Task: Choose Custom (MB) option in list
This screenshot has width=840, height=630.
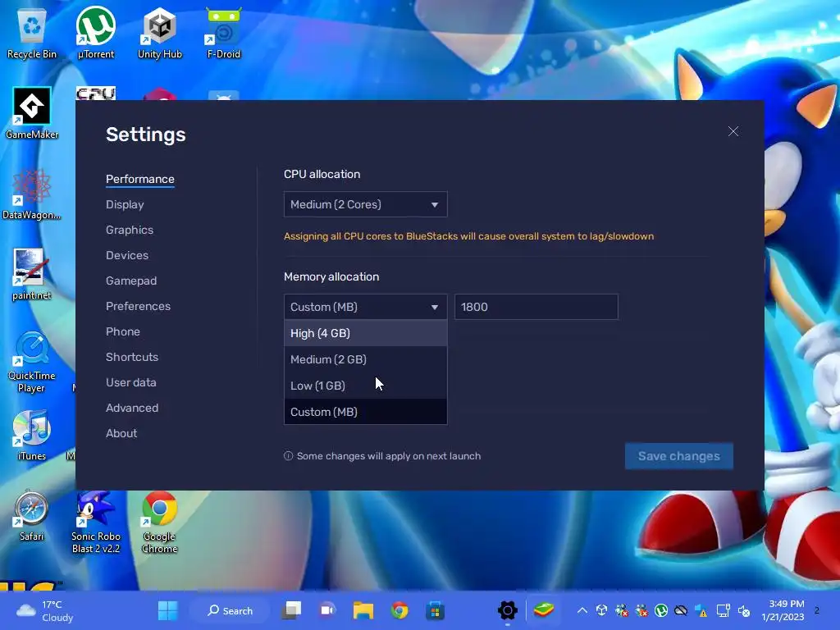Action: [x=365, y=412]
